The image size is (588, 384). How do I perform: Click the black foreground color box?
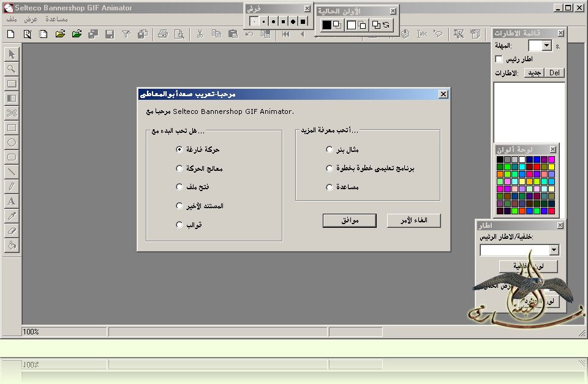327,25
